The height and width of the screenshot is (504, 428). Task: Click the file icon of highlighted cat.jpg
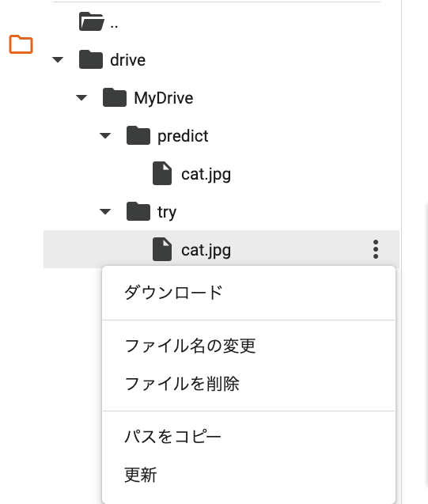tap(162, 249)
